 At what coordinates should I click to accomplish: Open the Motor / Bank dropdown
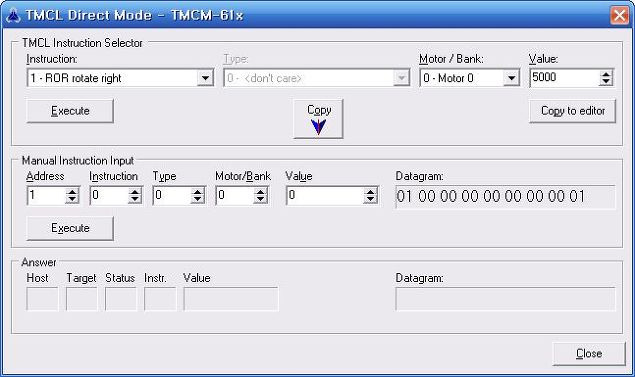(470, 78)
